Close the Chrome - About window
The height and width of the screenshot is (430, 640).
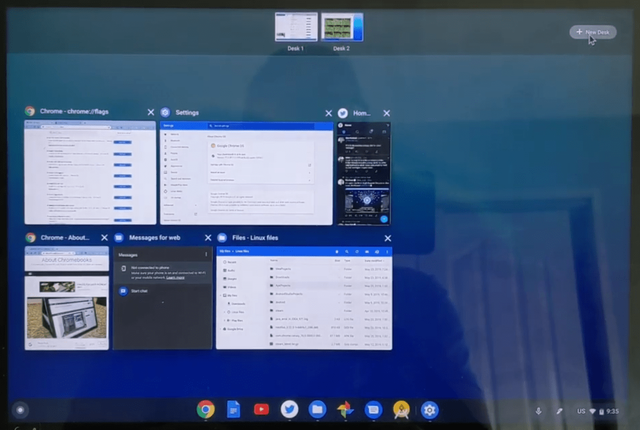click(104, 237)
